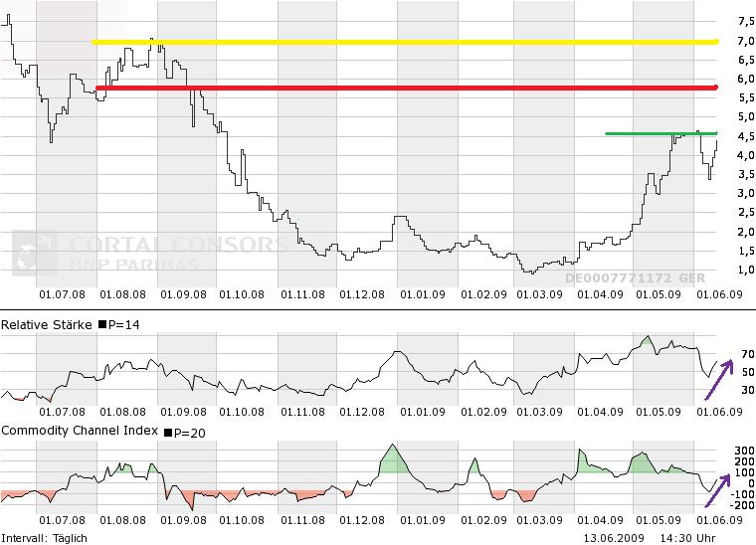Click 01.07.08 on the price chart date axis

(62, 294)
